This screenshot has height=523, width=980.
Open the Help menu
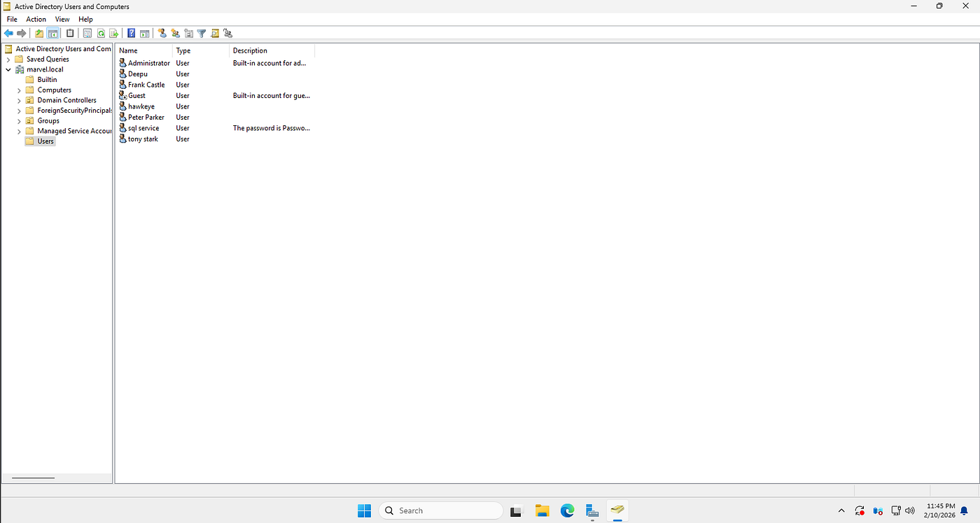coord(85,20)
